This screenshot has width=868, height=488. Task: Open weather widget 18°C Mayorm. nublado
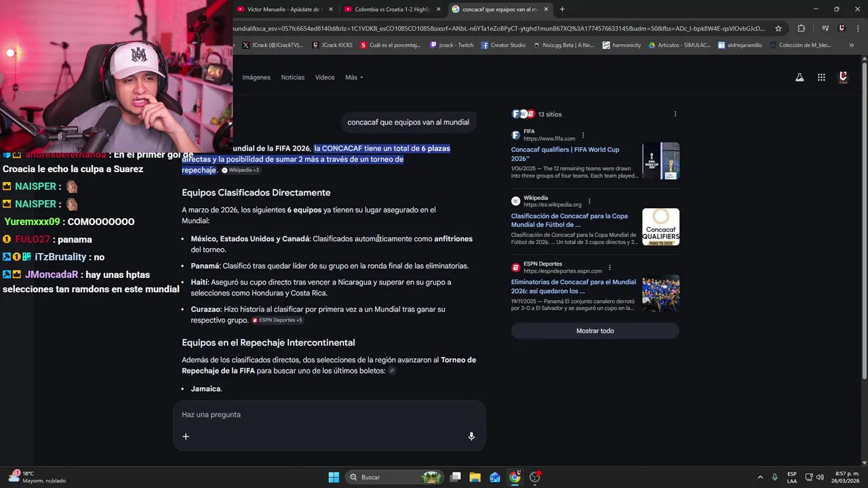coord(37,477)
